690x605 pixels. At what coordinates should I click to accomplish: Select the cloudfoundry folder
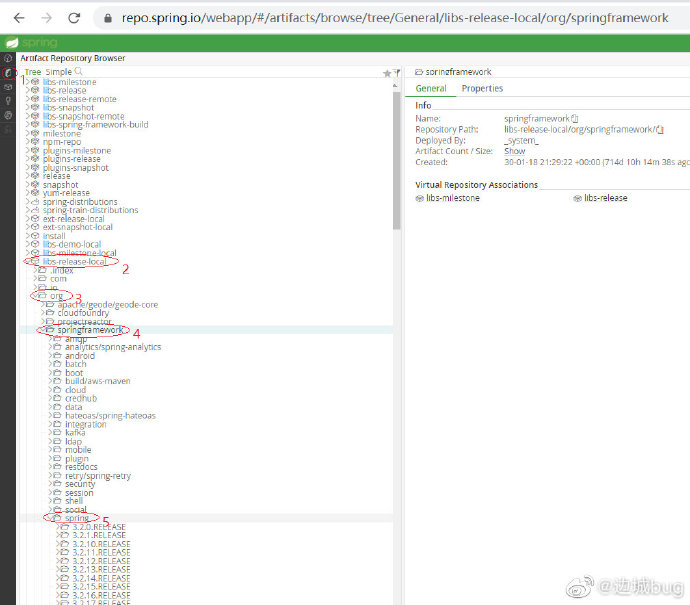[x=83, y=313]
